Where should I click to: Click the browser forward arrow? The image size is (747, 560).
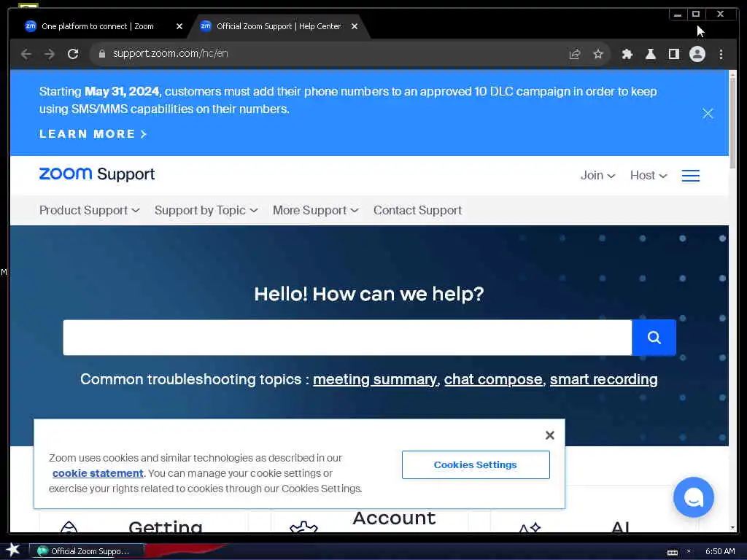coord(50,54)
